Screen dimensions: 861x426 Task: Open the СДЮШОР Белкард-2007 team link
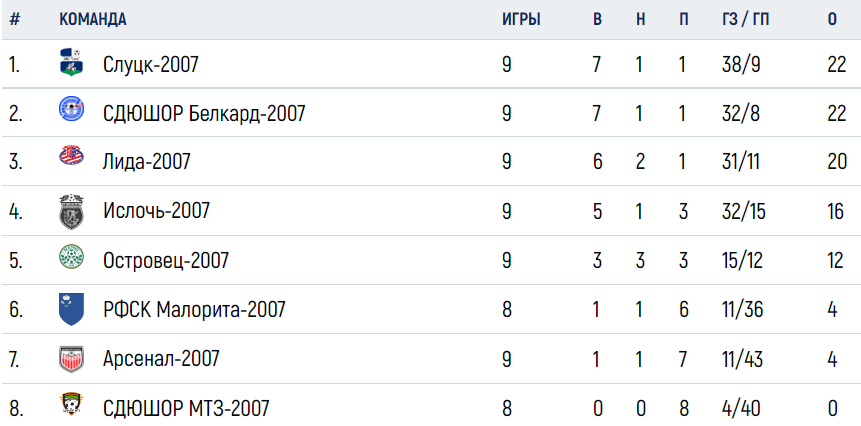tap(204, 114)
